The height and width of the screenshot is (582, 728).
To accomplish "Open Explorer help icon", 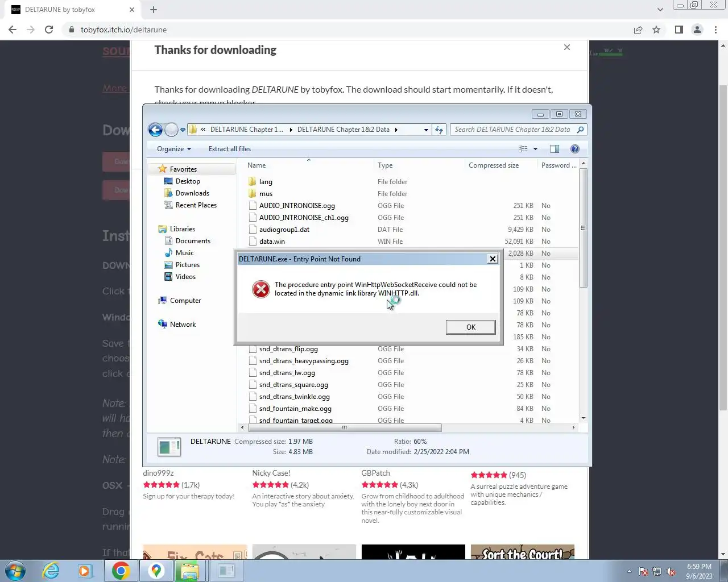I will [575, 149].
